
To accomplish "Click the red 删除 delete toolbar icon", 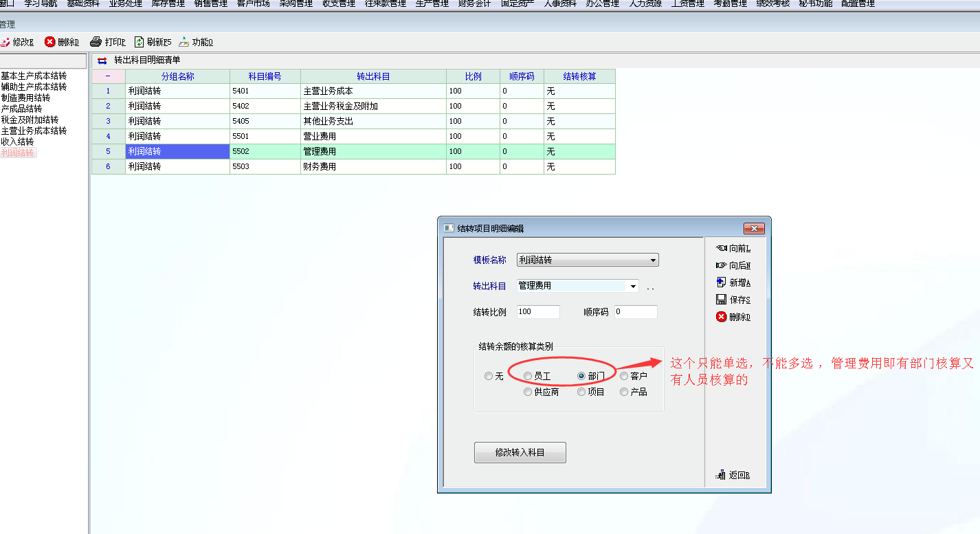I will point(50,42).
